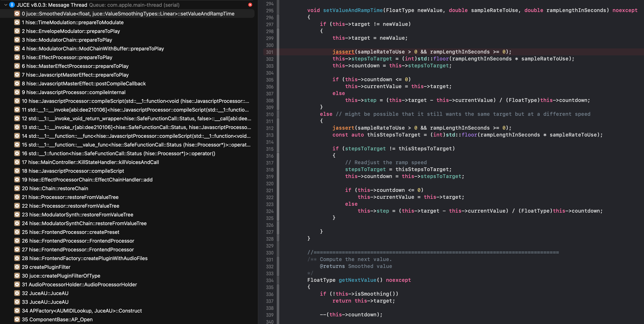Click the getNextValue function name in code
This screenshot has height=324, width=644.
pos(357,280)
